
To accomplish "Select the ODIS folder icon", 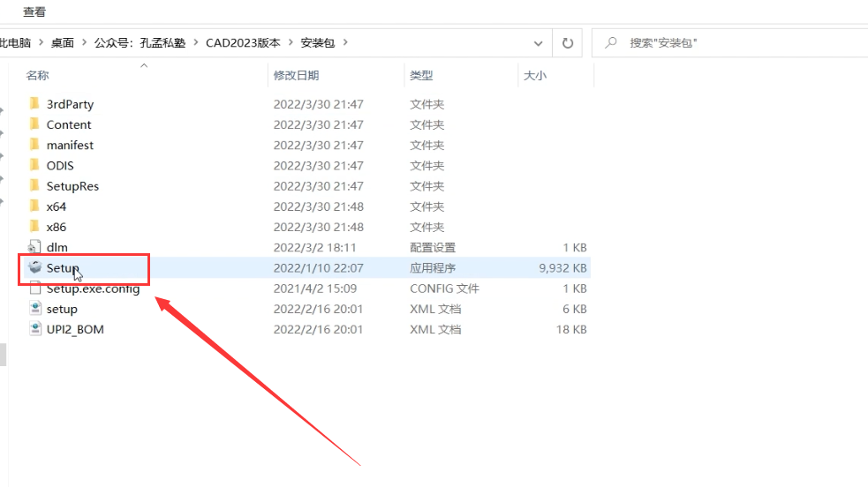I will [x=34, y=165].
